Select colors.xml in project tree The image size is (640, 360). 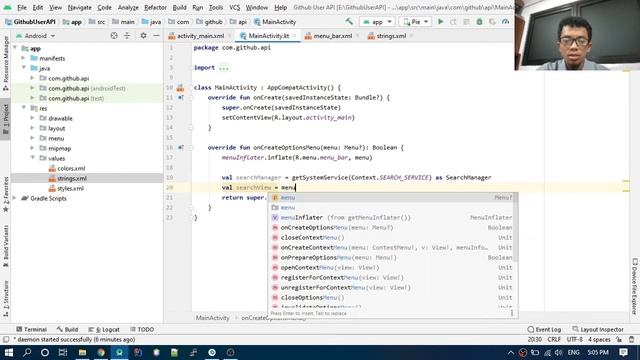coord(71,168)
